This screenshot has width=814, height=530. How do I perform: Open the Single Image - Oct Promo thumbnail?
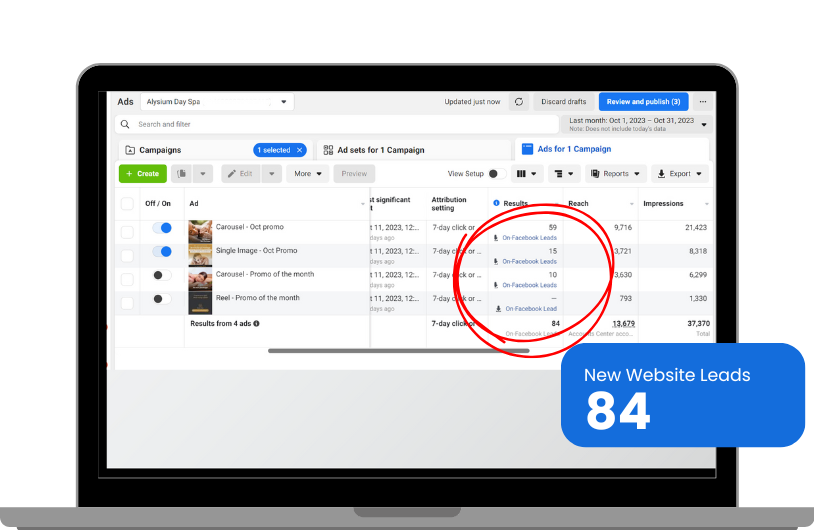[x=200, y=255]
